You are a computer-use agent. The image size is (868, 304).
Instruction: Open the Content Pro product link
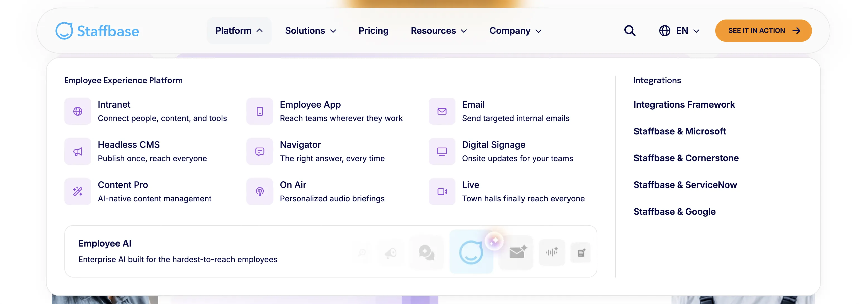pos(123,185)
